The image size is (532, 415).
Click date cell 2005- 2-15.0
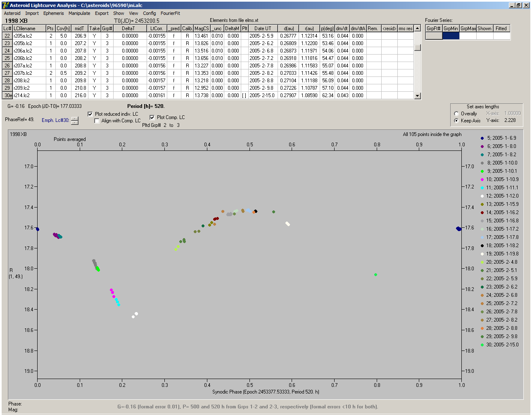coord(263,95)
